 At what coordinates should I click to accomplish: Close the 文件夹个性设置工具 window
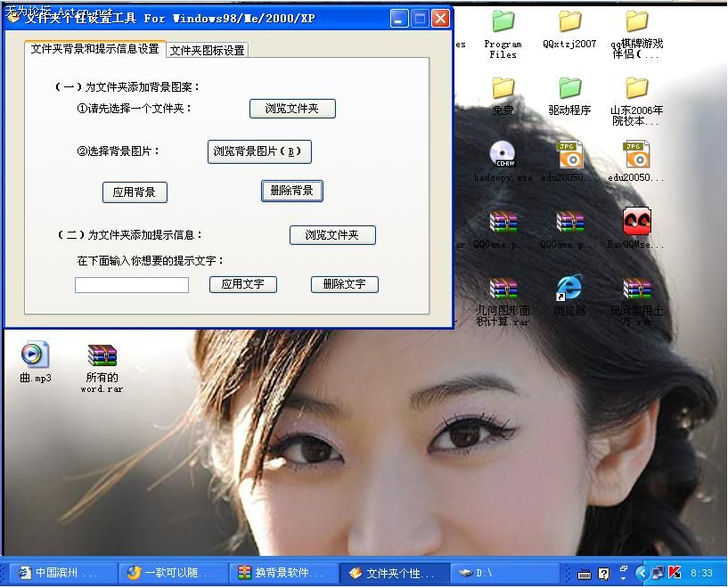[440, 19]
